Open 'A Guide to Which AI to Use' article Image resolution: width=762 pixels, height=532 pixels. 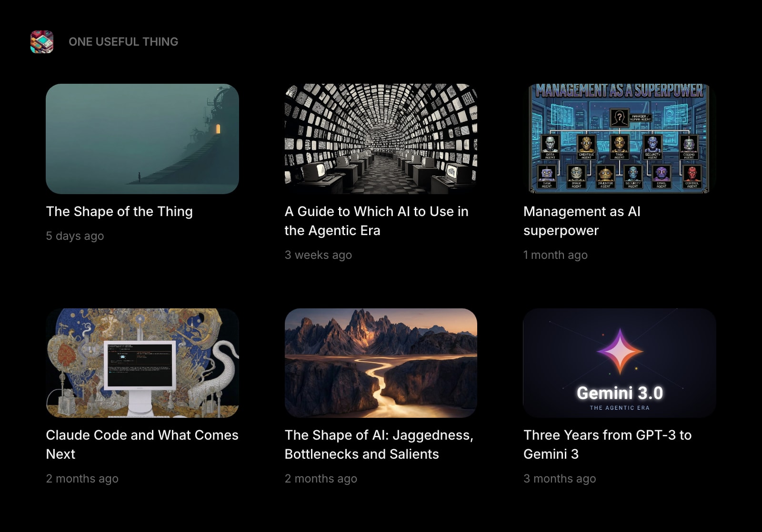[377, 221]
